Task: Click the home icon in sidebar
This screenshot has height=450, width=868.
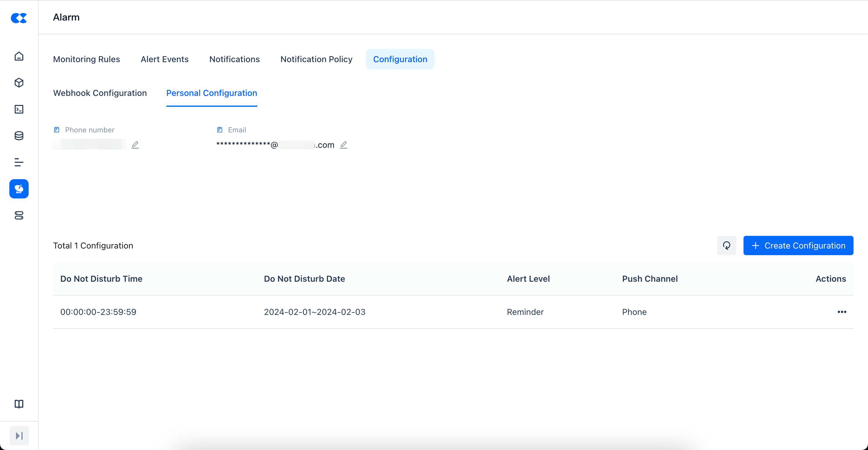Action: 19,56
